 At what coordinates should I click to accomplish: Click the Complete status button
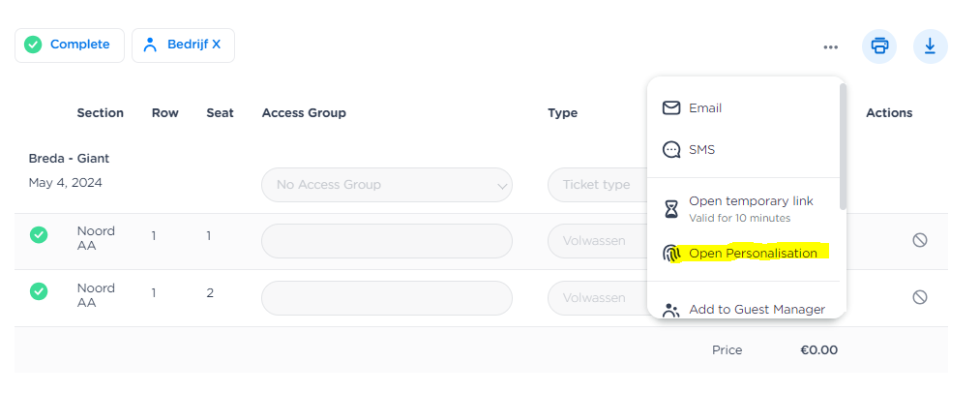[x=70, y=45]
